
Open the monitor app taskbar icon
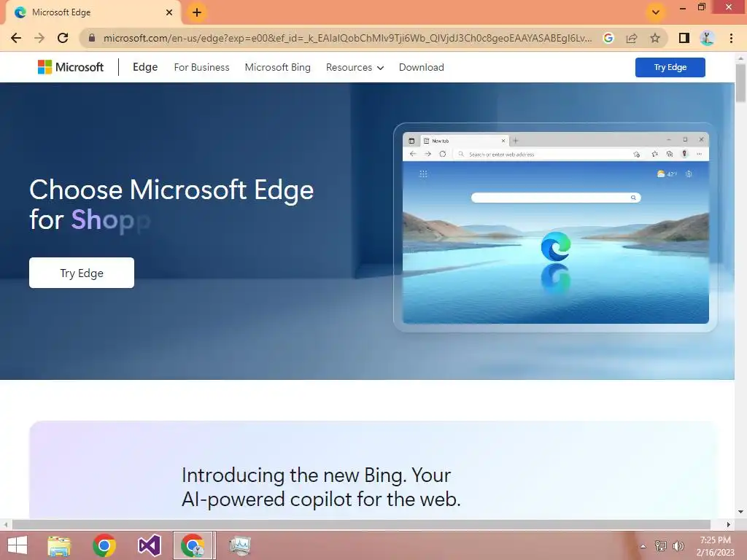[x=239, y=545]
